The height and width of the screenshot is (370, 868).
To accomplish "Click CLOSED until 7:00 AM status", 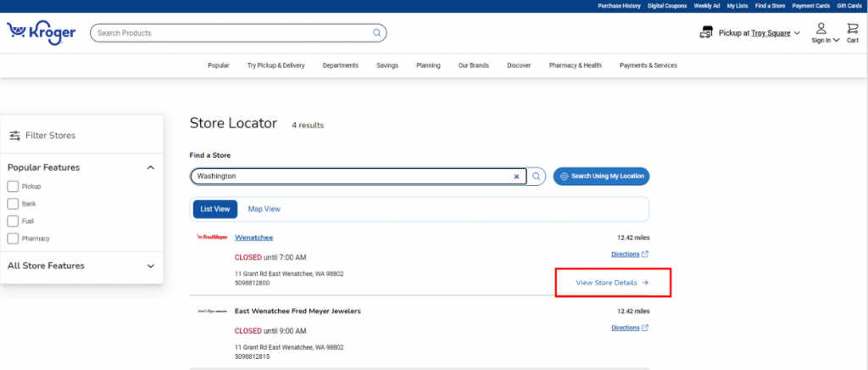I will 270,258.
